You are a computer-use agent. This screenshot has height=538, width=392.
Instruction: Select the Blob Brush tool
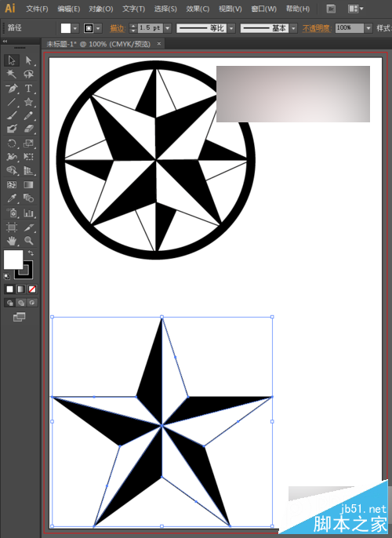pos(12,129)
